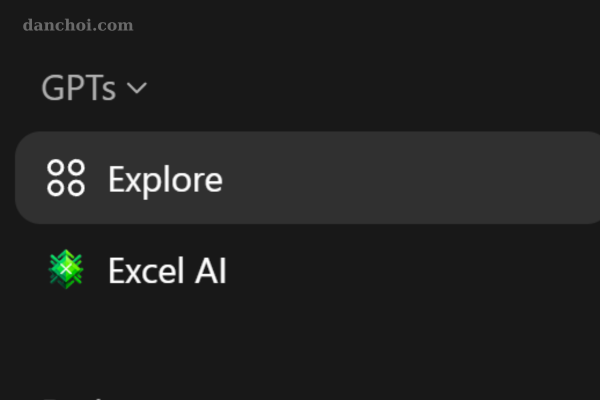Click the four-circle Explore grid icon
Viewport: 600px width, 400px height.
click(66, 179)
